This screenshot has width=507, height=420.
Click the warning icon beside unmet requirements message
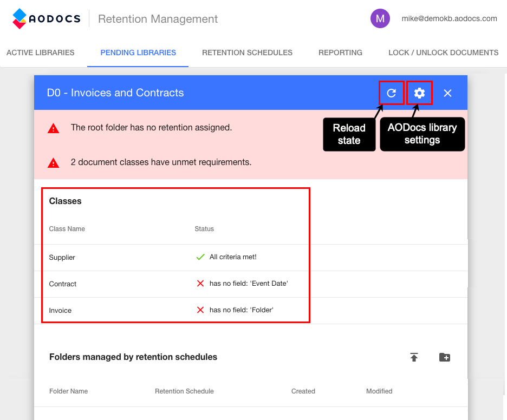53,162
